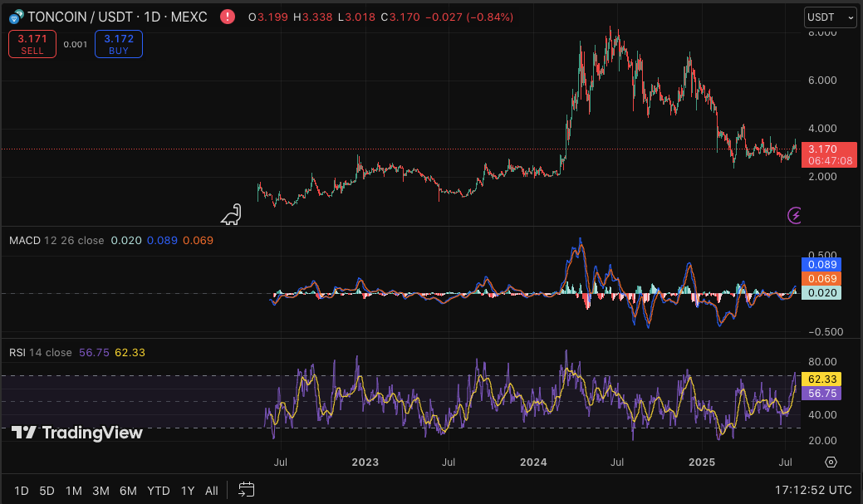Switch to the 3M time range

point(101,491)
